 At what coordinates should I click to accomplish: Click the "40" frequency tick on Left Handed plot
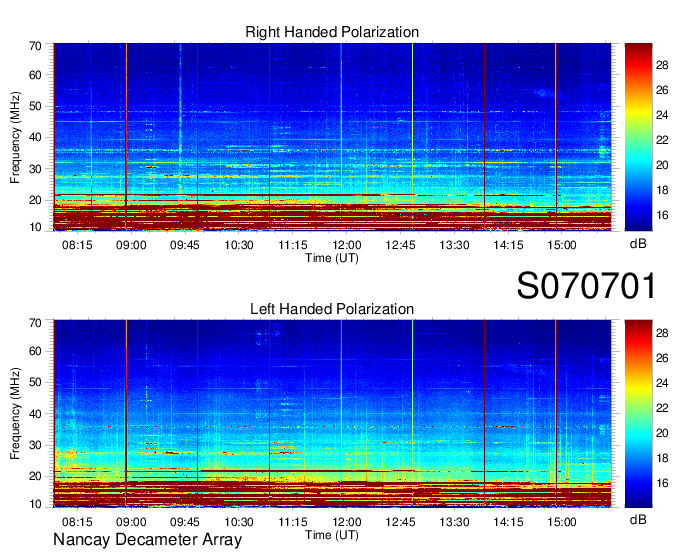35,414
